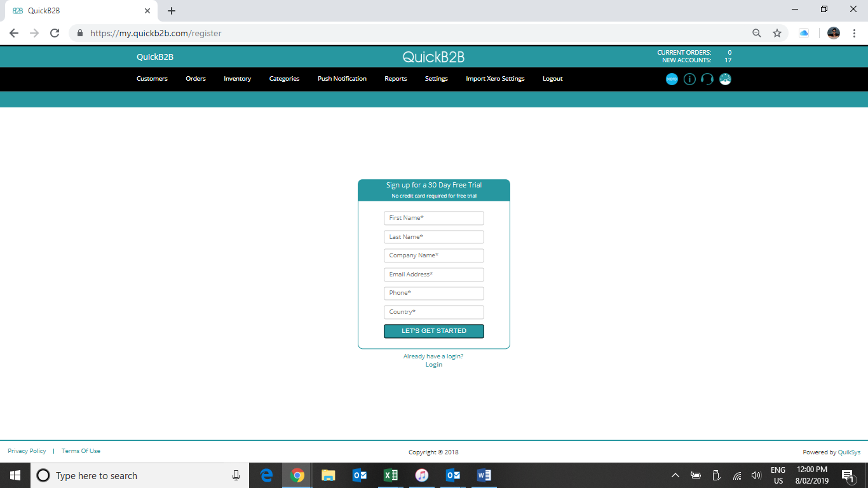Launch Microsoft Edge from taskbar
The height and width of the screenshot is (488, 868).
(267, 475)
